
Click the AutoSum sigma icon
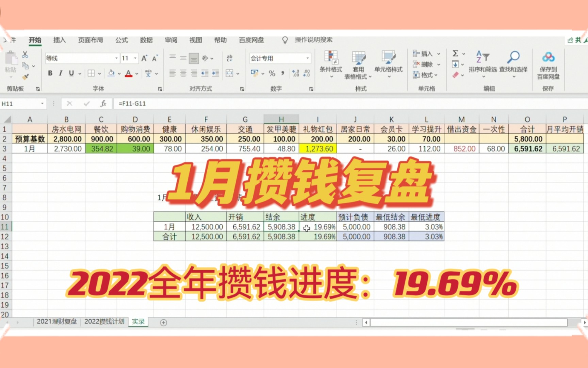pos(455,53)
